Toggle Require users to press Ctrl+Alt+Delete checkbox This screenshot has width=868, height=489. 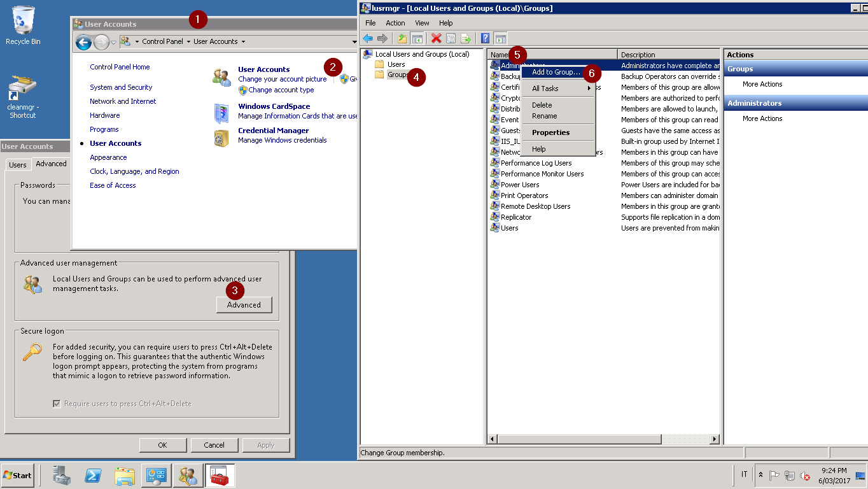click(57, 404)
